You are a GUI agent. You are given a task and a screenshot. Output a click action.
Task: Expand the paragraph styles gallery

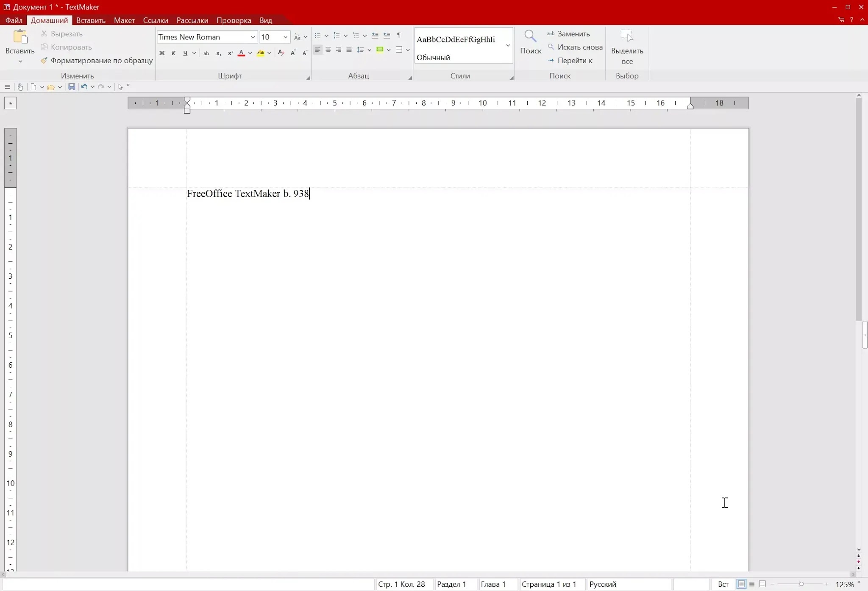pyautogui.click(x=508, y=45)
